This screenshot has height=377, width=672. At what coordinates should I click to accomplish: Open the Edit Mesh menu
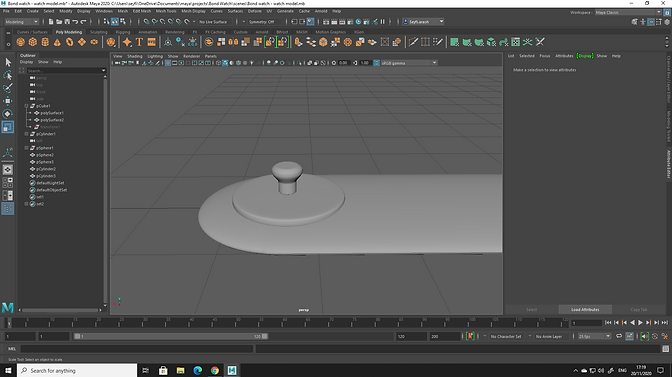[141, 11]
